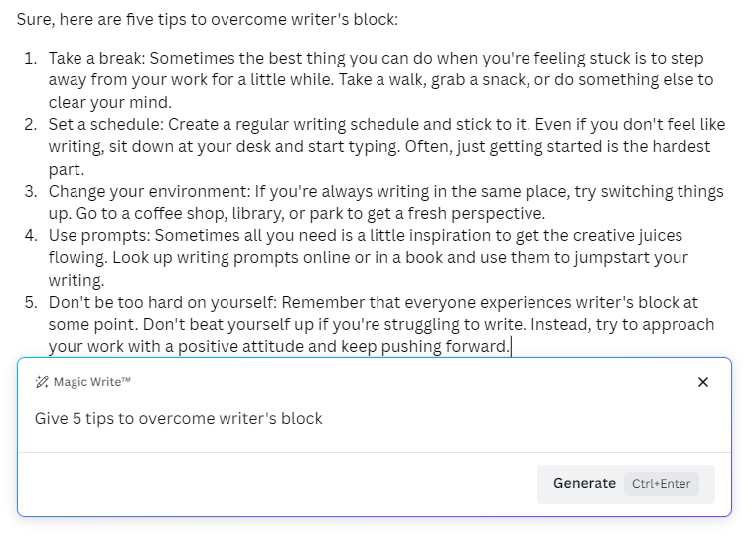
Task: Click list number 1 marker
Action: [x=31, y=58]
